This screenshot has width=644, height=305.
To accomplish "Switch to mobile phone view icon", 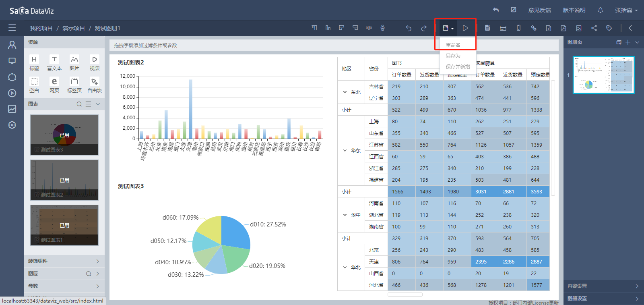I will pyautogui.click(x=518, y=28).
